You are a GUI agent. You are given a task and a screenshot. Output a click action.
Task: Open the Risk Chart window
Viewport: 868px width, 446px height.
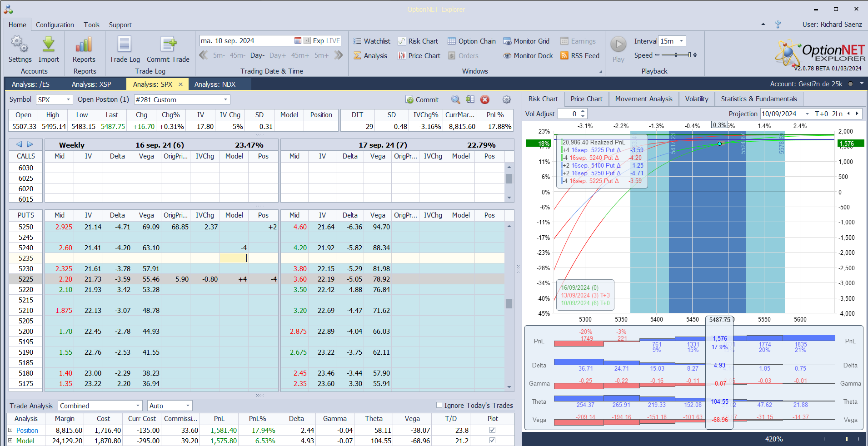pos(418,41)
